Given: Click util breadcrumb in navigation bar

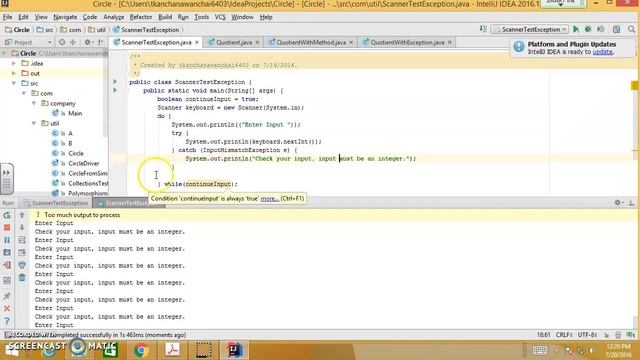Looking at the screenshot, I should point(98,30).
